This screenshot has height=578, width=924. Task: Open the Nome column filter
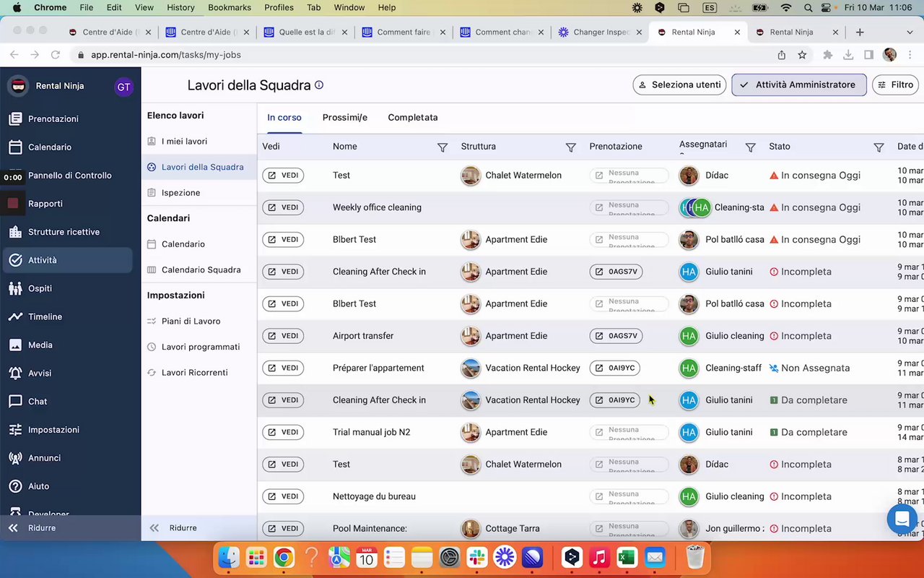pyautogui.click(x=443, y=147)
